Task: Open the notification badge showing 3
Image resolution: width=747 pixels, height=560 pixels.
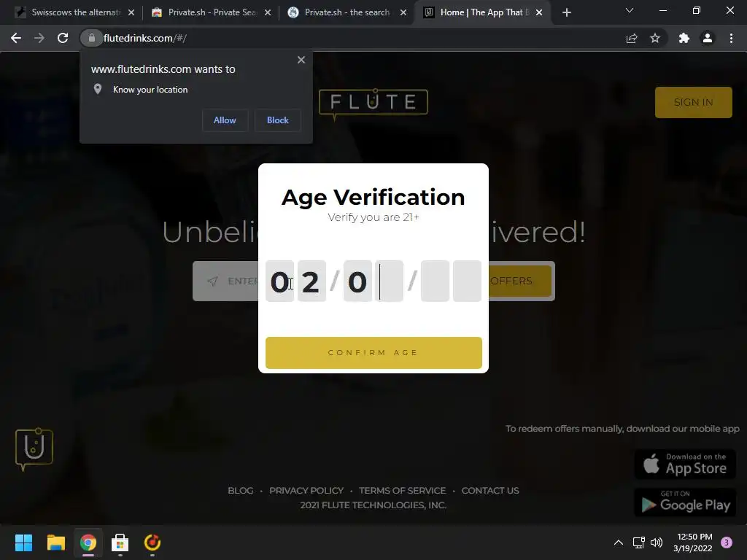Action: point(726,542)
